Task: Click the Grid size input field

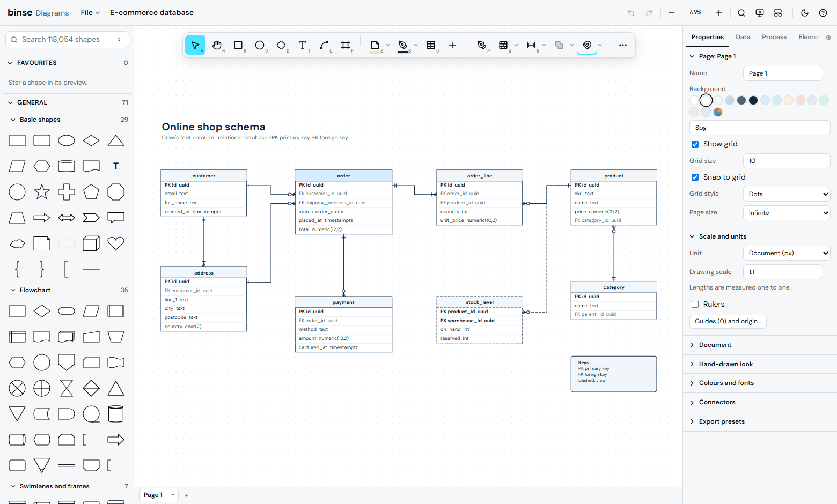Action: click(787, 161)
